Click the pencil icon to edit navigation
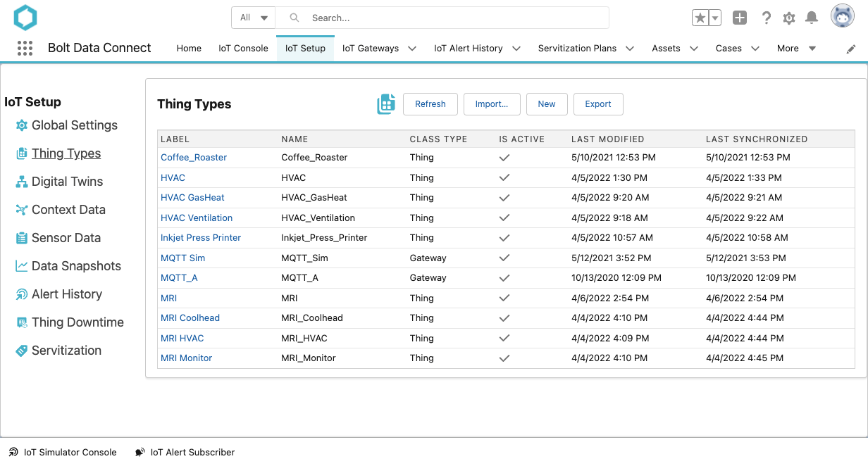The width and height of the screenshot is (868, 466). [x=851, y=49]
